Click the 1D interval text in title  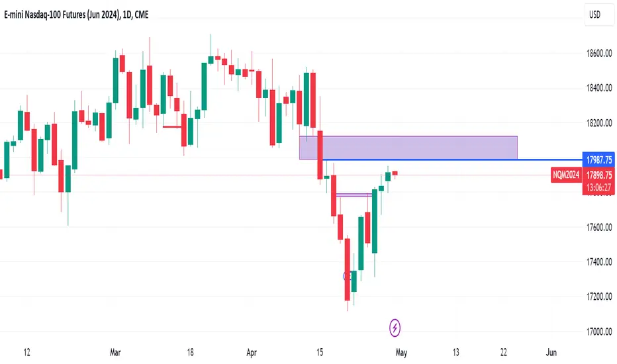click(126, 15)
